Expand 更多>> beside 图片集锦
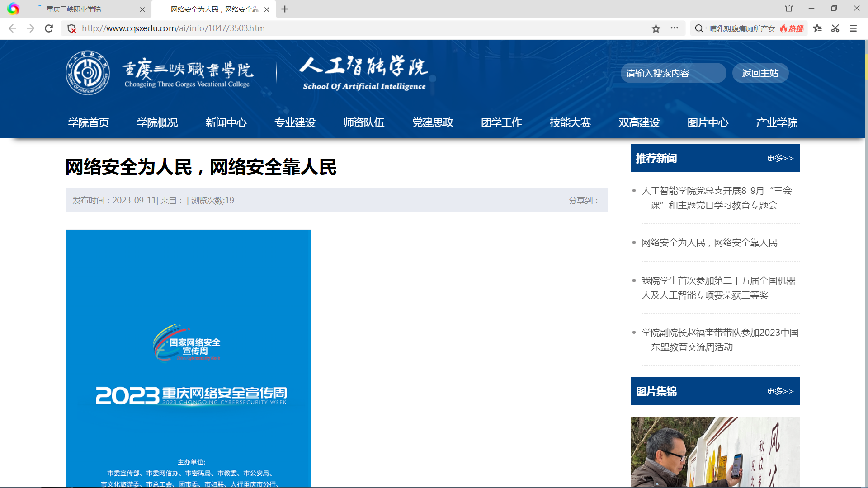868x488 pixels. [780, 391]
